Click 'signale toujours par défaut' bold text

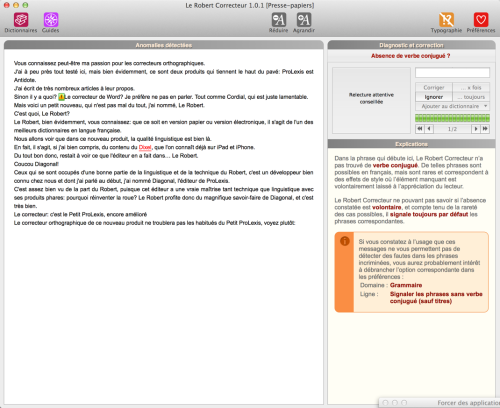pyautogui.click(x=429, y=214)
